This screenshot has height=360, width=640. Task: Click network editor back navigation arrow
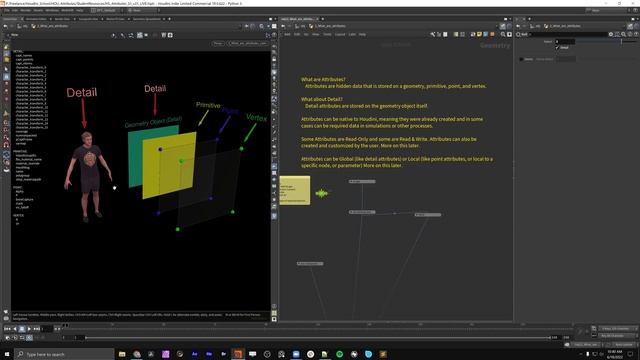pyautogui.click(x=283, y=26)
